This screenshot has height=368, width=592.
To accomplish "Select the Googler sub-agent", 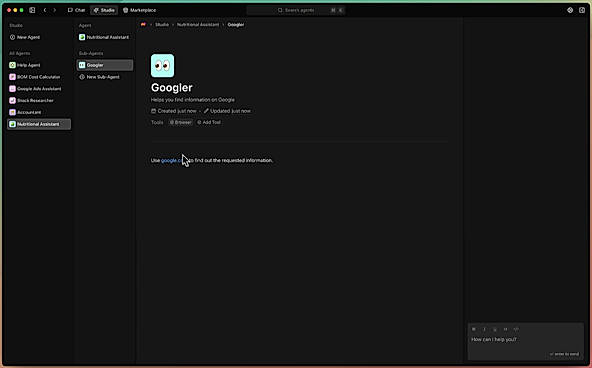I will (105, 65).
